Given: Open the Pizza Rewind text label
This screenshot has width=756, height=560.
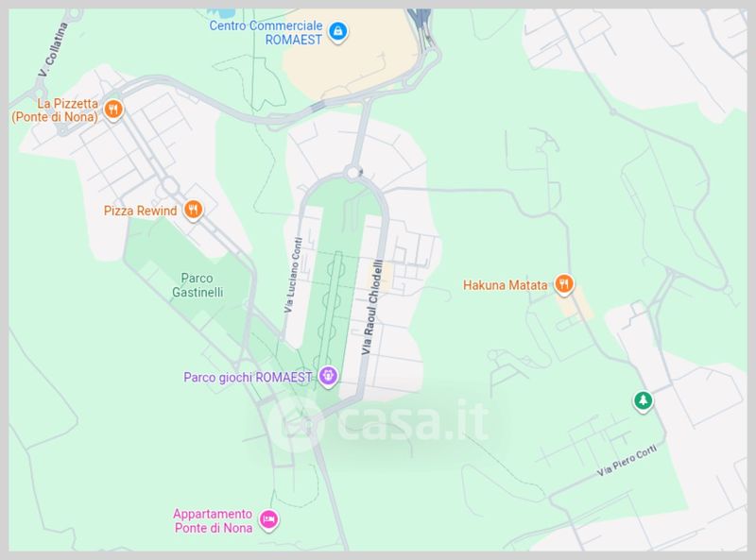Looking at the screenshot, I should (x=140, y=211).
